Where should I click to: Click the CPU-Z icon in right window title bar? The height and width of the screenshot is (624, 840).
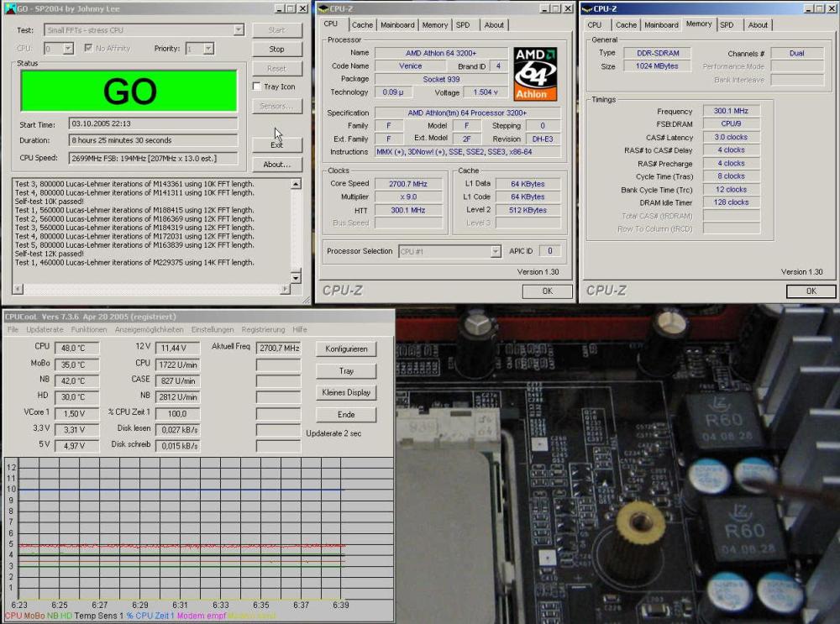click(587, 8)
